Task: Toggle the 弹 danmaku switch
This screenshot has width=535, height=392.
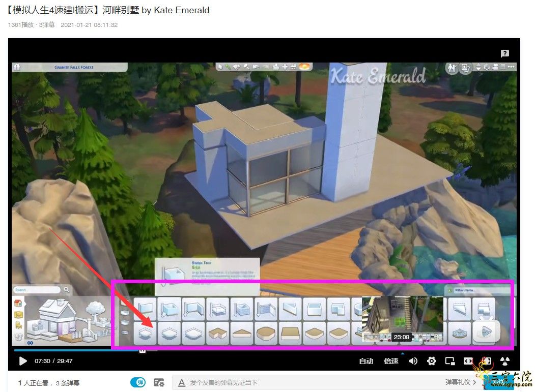Action: (138, 382)
